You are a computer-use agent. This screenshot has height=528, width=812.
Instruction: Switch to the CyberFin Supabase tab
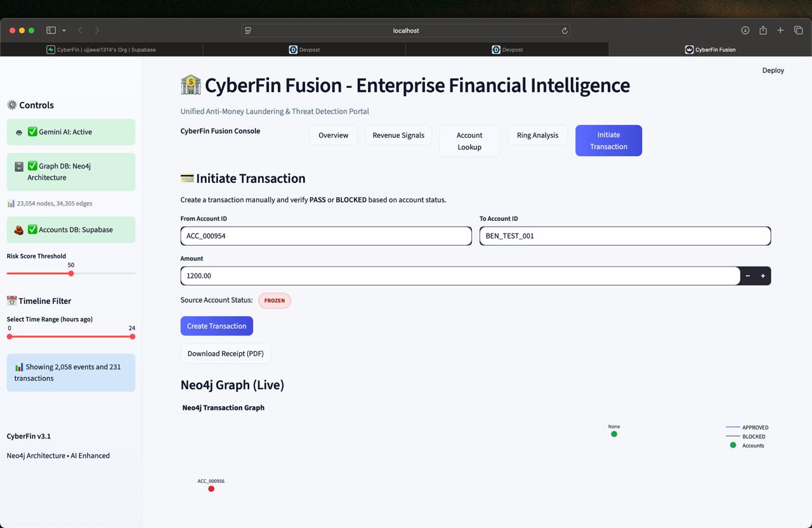point(101,49)
